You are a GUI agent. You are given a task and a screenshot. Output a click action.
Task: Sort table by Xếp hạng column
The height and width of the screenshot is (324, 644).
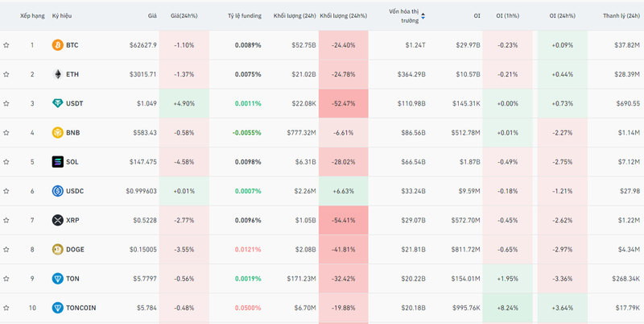point(32,16)
